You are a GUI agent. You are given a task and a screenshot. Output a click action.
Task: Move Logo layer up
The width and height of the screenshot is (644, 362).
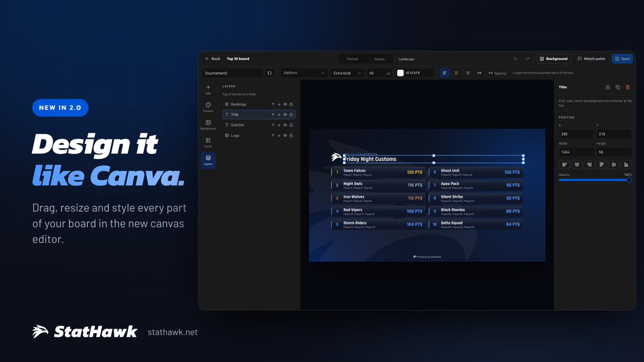click(x=273, y=135)
